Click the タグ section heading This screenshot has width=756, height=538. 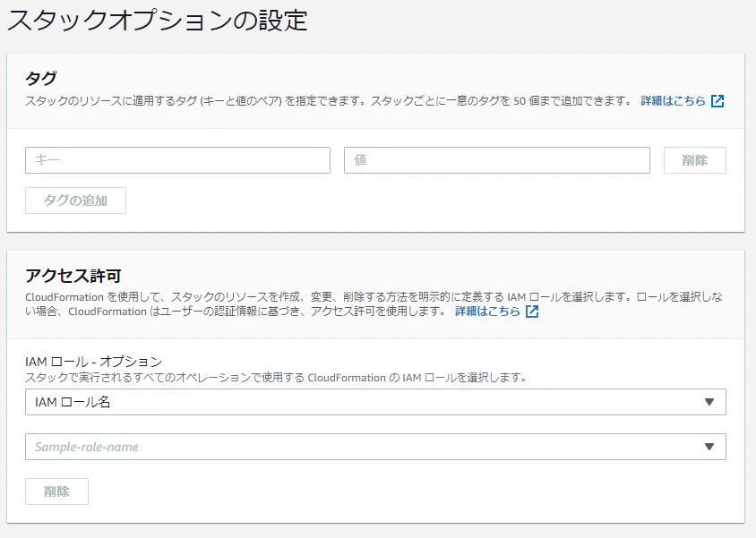coord(39,78)
